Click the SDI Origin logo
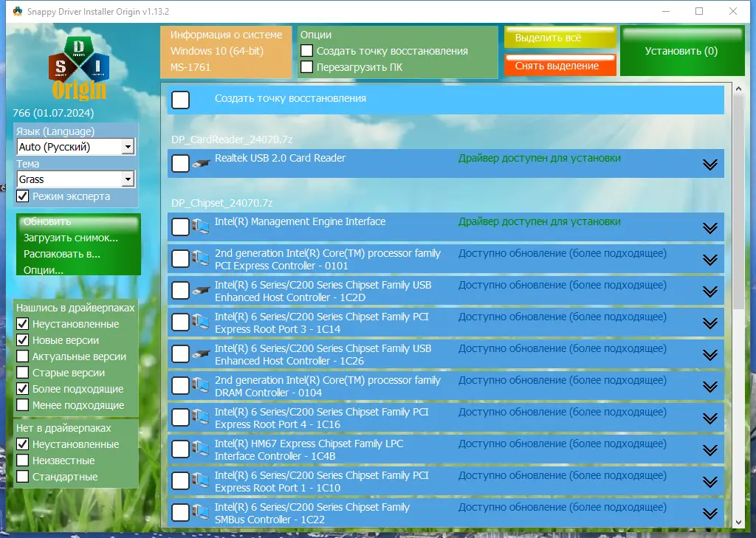This screenshot has width=756, height=538. [79, 68]
